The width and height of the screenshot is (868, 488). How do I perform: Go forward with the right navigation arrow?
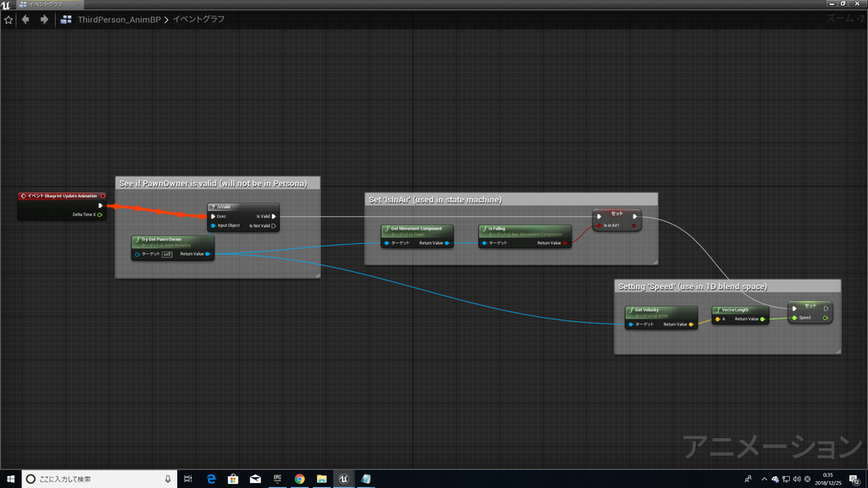44,19
